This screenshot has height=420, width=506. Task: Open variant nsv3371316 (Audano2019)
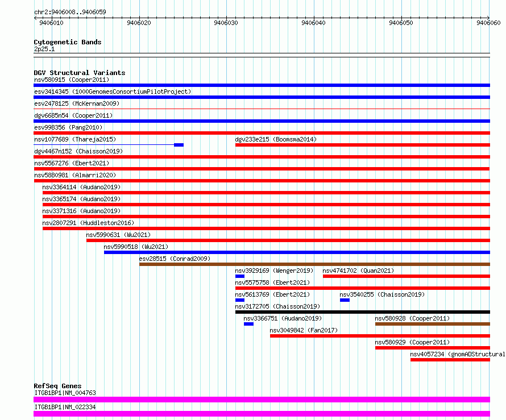pos(81,211)
